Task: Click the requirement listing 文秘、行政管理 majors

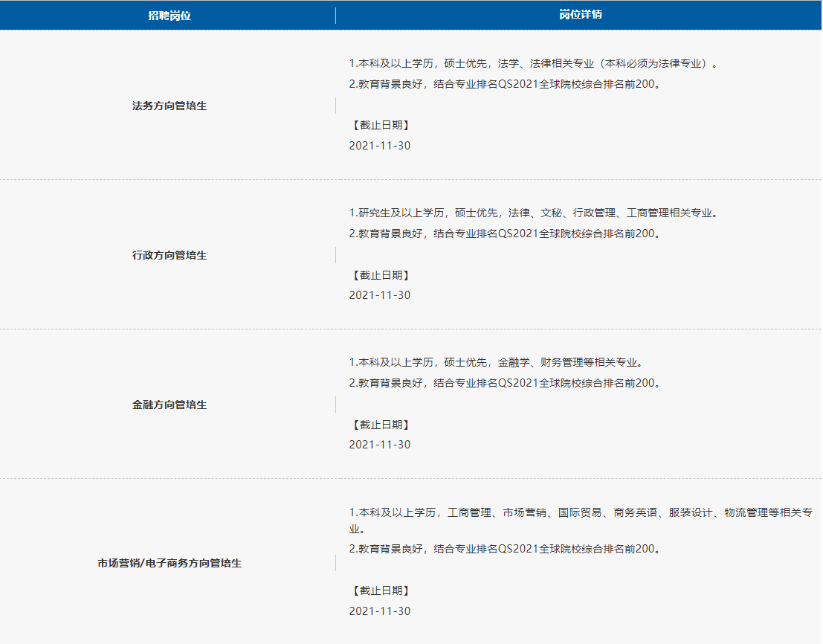Action: 534,213
